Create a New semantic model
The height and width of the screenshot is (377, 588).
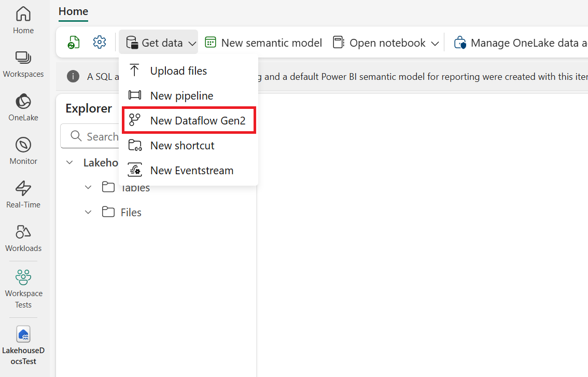coord(263,43)
